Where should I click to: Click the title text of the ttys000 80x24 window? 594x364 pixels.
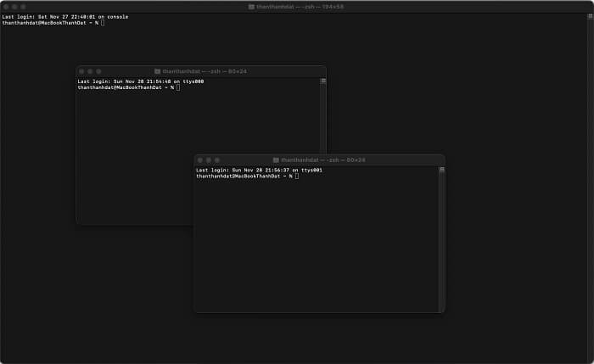coord(205,71)
